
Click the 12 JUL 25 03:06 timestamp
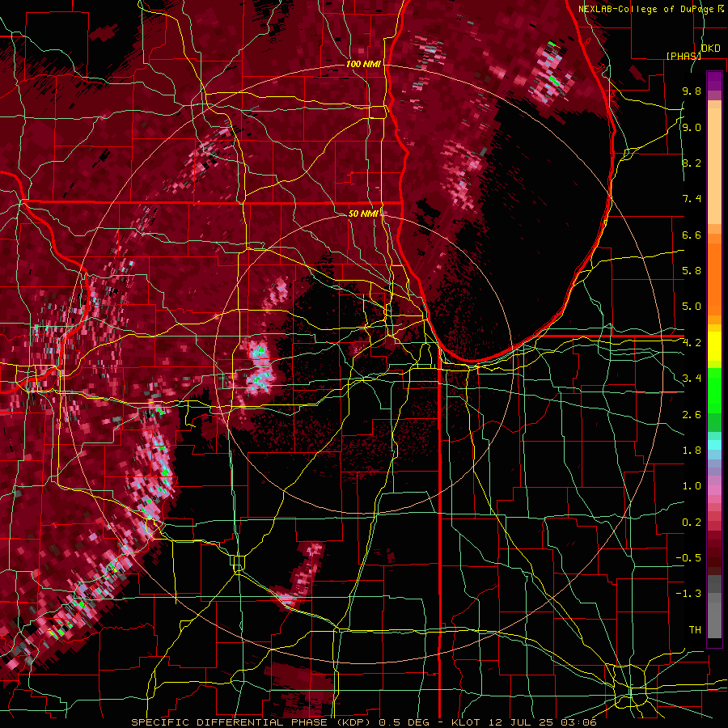[x=543, y=722]
